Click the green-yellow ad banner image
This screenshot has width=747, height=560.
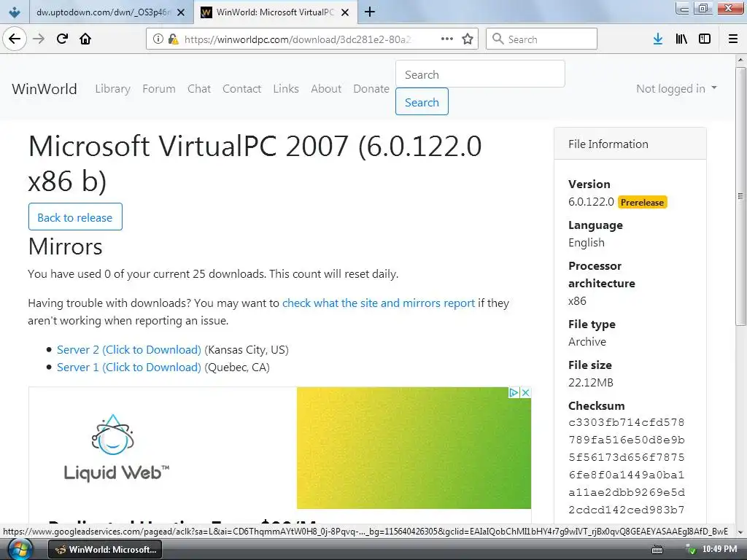(414, 448)
